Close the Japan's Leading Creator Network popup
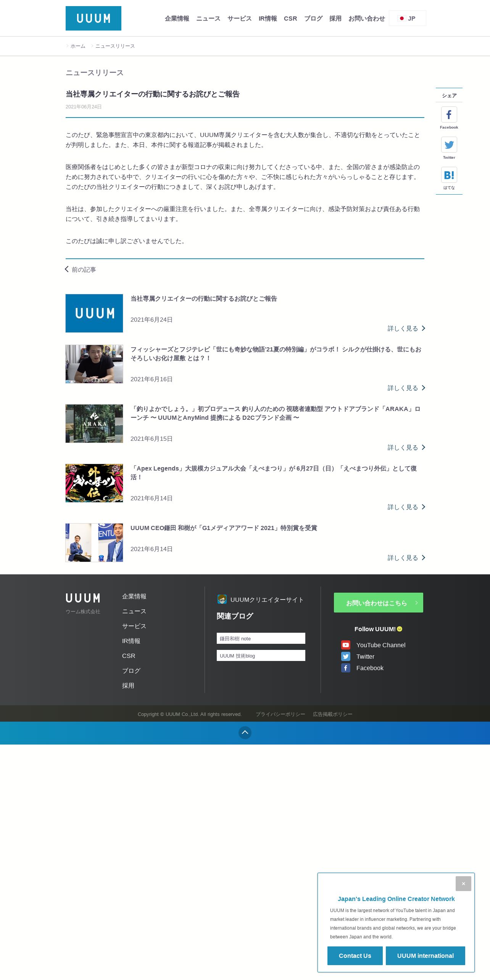The image size is (490, 980). [463, 883]
